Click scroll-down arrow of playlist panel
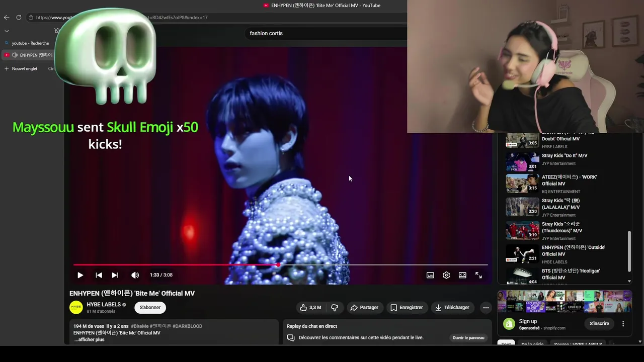This screenshot has height=362, width=644. pyautogui.click(x=629, y=282)
